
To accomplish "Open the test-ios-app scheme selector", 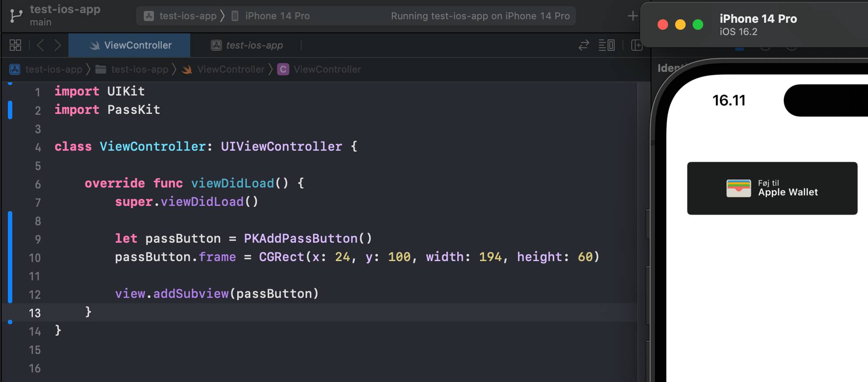I will [x=181, y=16].
